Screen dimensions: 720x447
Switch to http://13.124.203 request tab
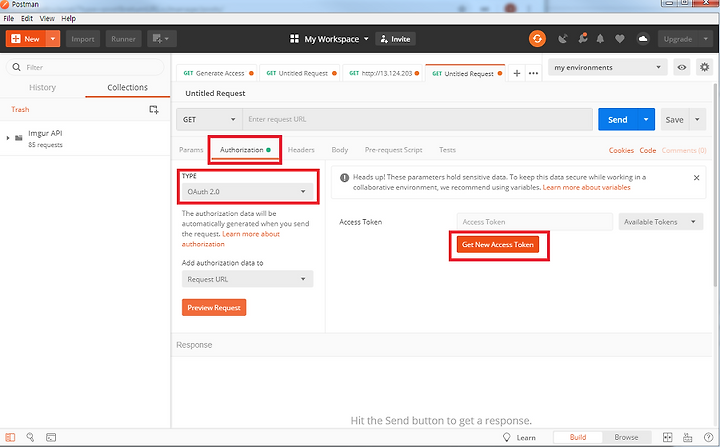384,74
